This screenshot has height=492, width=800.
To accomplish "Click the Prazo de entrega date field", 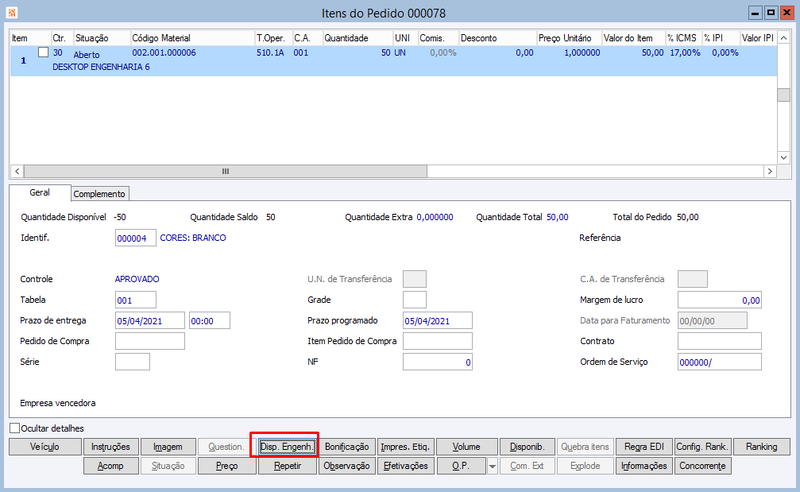I will click(150, 321).
